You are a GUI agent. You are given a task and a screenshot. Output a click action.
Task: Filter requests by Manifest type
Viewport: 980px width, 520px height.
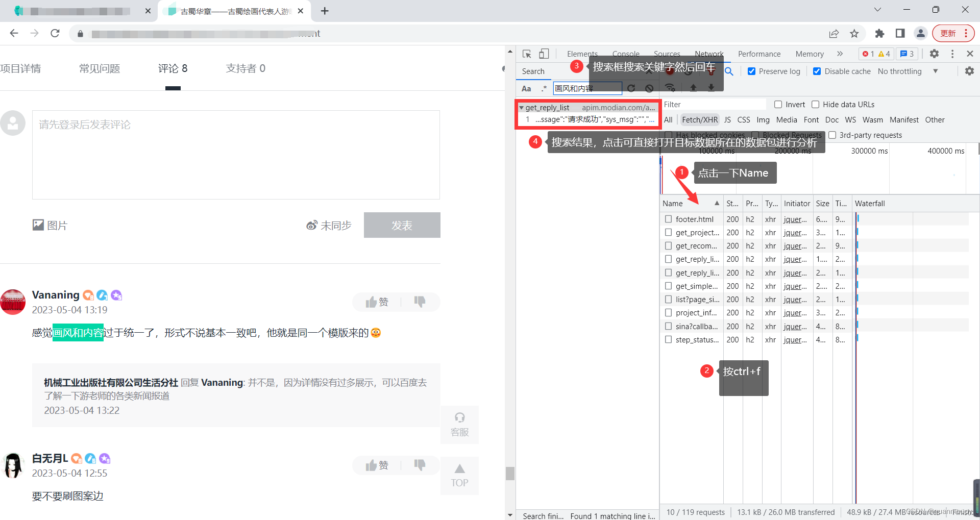pyautogui.click(x=904, y=120)
